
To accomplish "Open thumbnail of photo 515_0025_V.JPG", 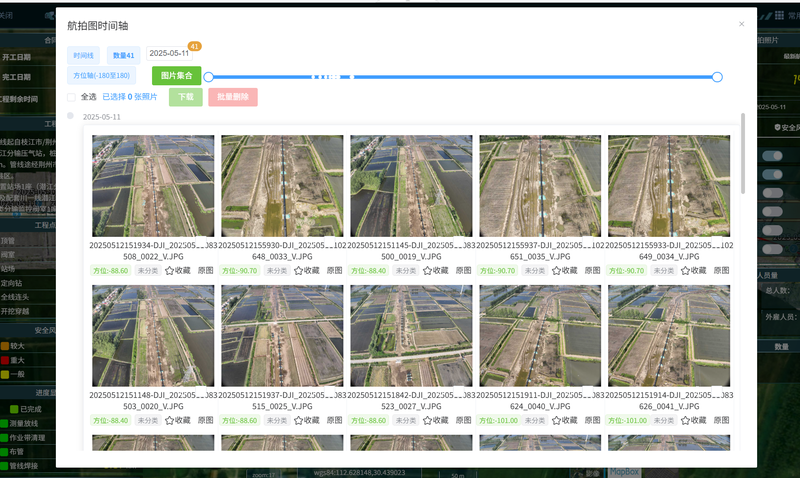I will (282, 336).
